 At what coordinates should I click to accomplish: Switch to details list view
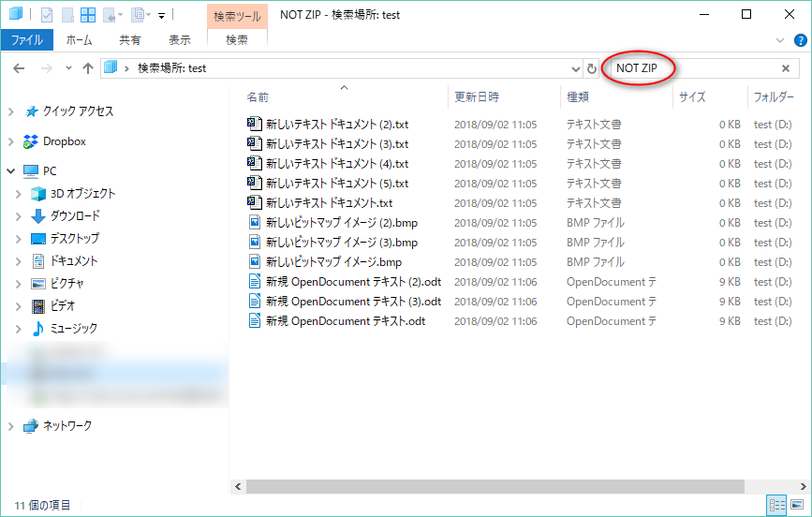point(776,505)
